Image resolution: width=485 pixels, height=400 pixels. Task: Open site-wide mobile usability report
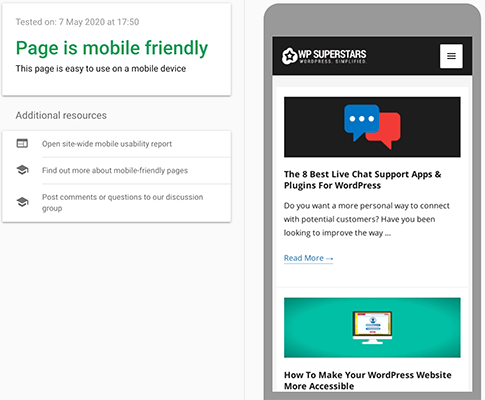(107, 144)
